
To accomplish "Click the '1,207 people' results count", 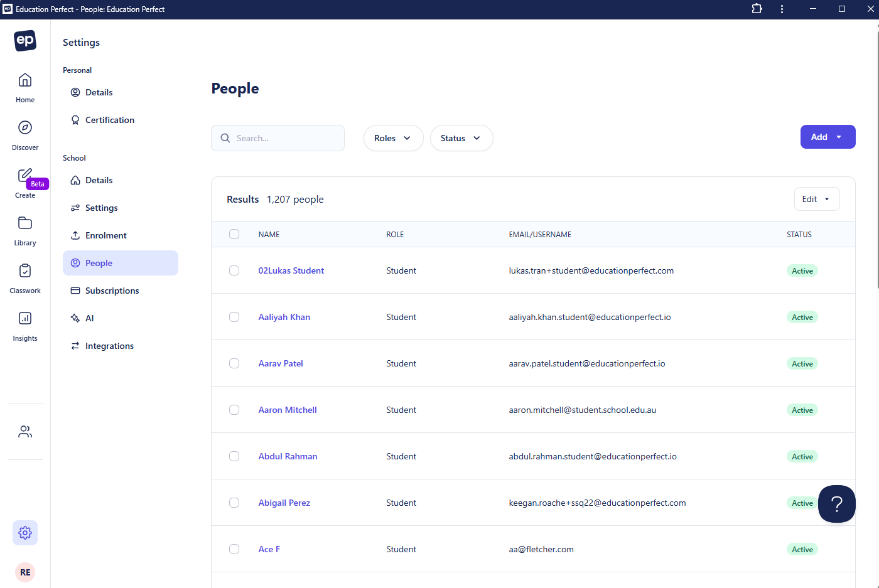I will 295,199.
